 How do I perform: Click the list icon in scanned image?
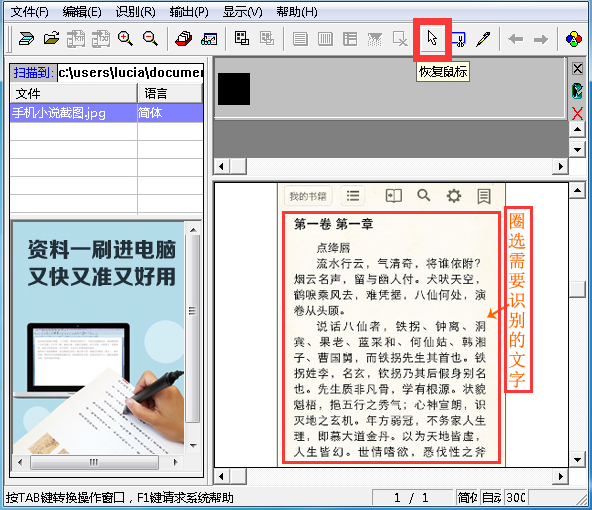(353, 196)
